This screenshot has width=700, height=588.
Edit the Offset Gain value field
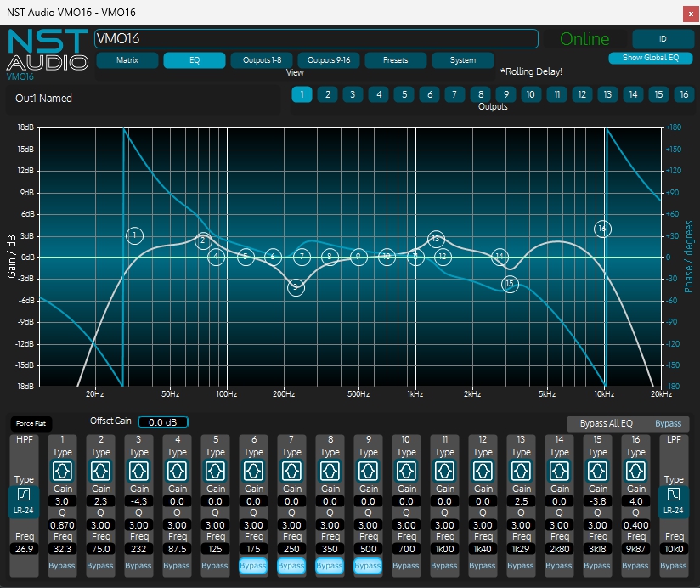(x=163, y=422)
